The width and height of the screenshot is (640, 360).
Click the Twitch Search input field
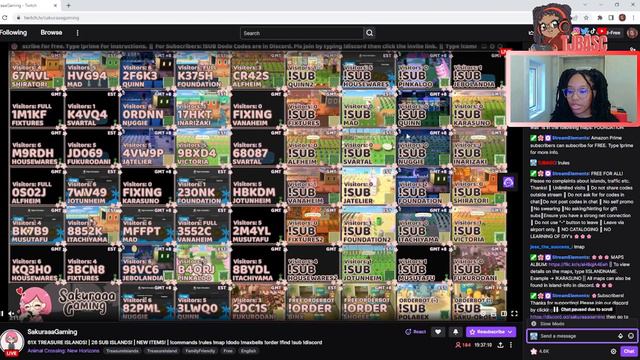click(302, 33)
